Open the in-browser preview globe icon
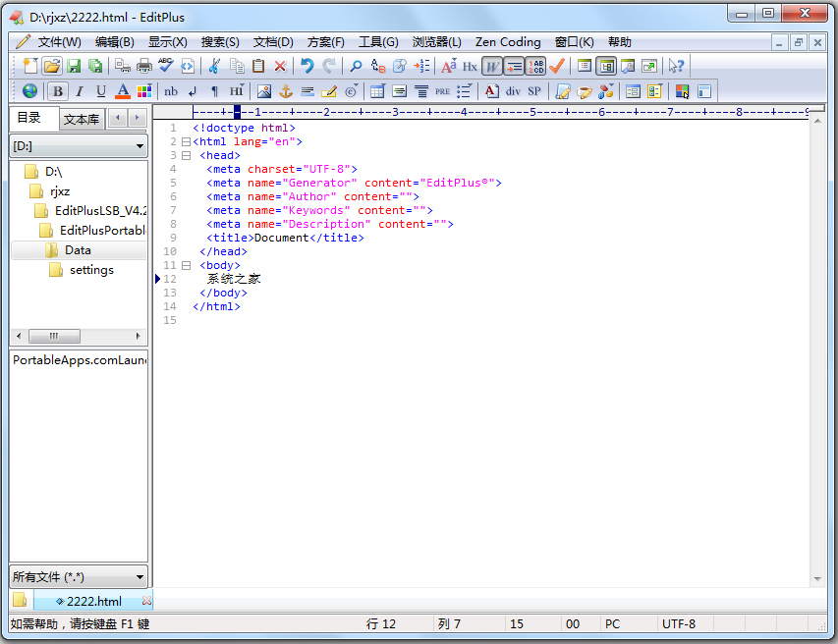The width and height of the screenshot is (838, 644). (x=28, y=90)
